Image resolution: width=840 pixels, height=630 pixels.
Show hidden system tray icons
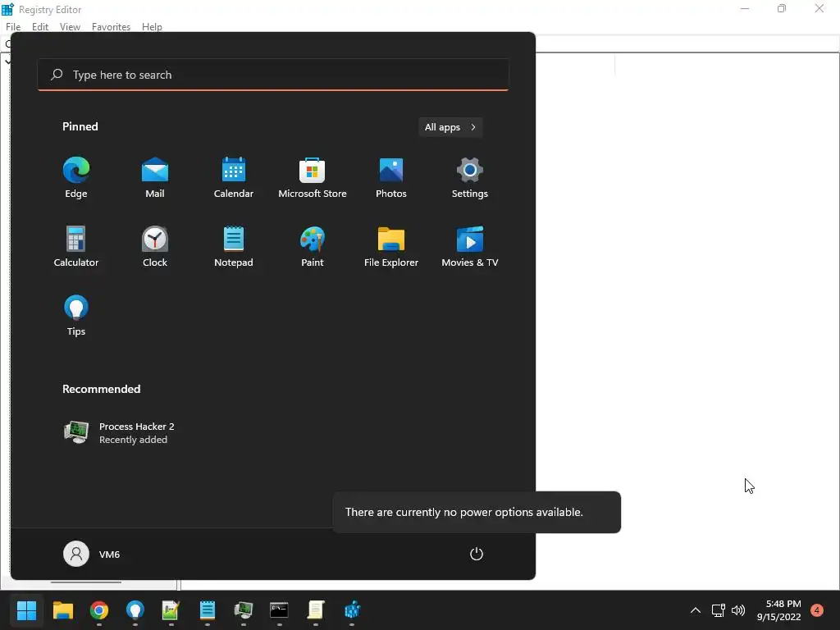696,610
